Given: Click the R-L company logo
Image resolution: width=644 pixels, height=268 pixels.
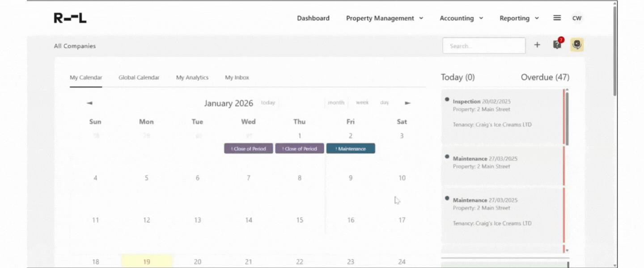Looking at the screenshot, I should tap(69, 17).
